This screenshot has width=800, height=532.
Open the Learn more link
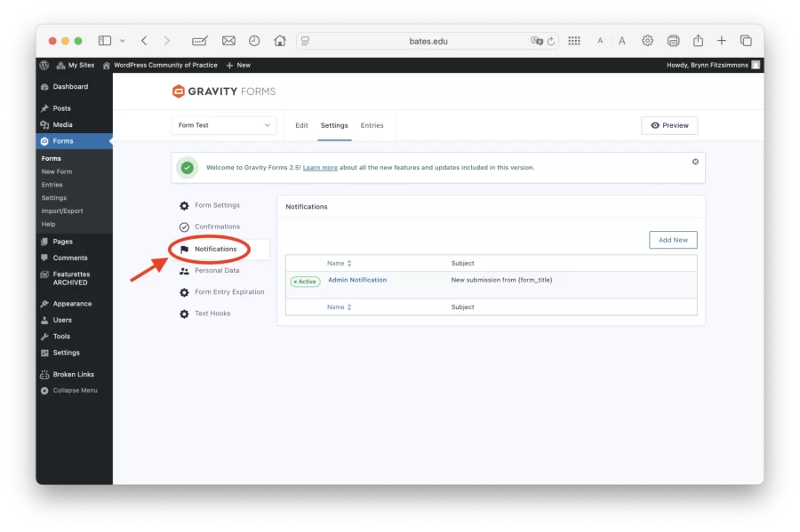[x=319, y=167]
